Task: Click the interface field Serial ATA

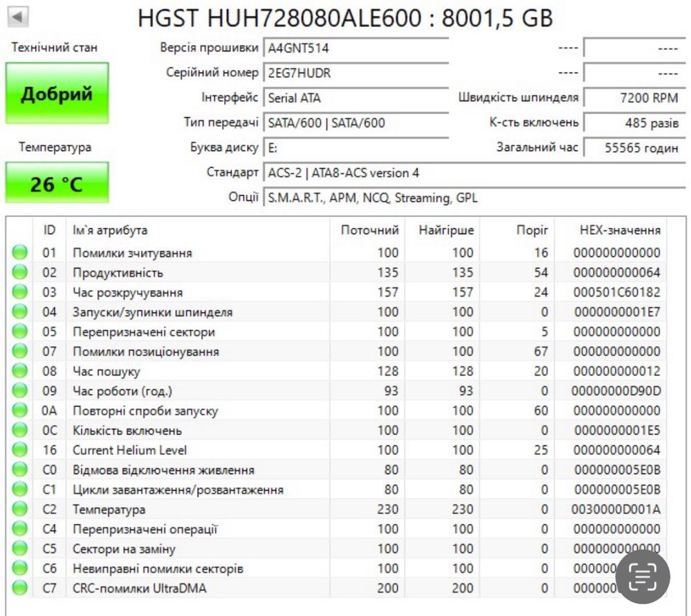Action: (356, 97)
